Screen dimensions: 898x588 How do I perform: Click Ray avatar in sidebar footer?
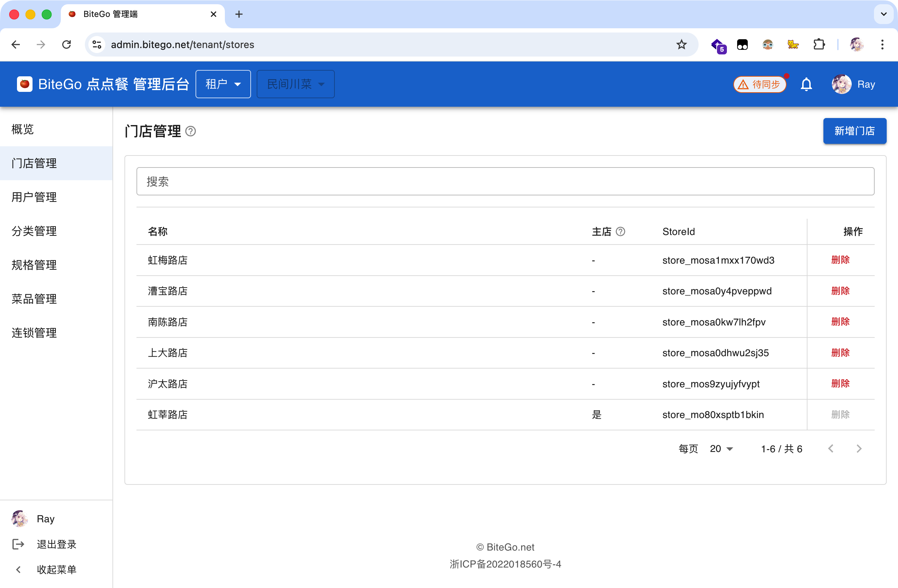pos(19,519)
